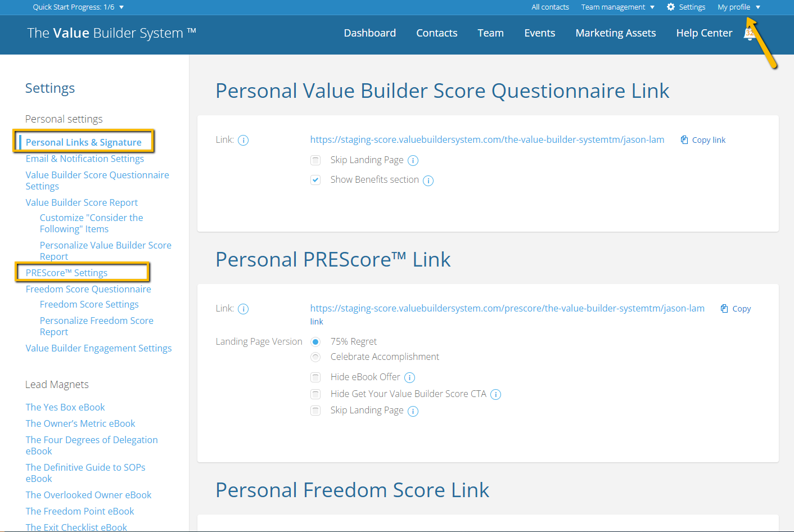Open the My profile dropdown menu
Image resolution: width=794 pixels, height=532 pixels.
tap(739, 7)
